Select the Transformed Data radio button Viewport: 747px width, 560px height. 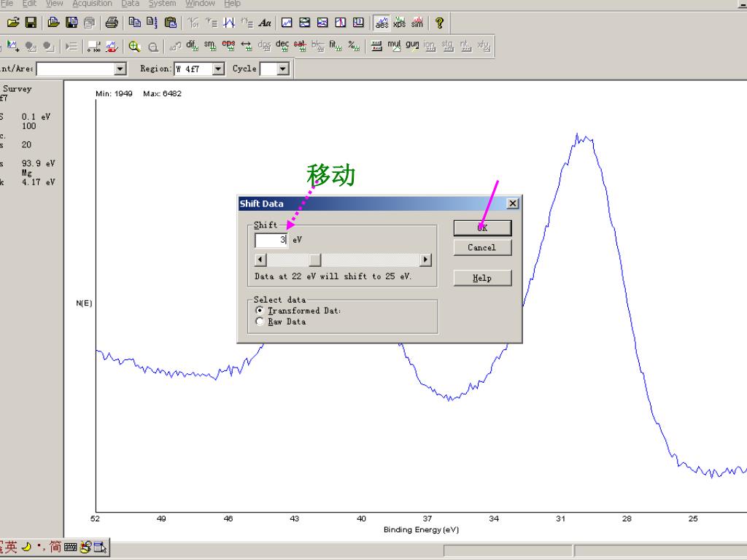click(x=260, y=311)
